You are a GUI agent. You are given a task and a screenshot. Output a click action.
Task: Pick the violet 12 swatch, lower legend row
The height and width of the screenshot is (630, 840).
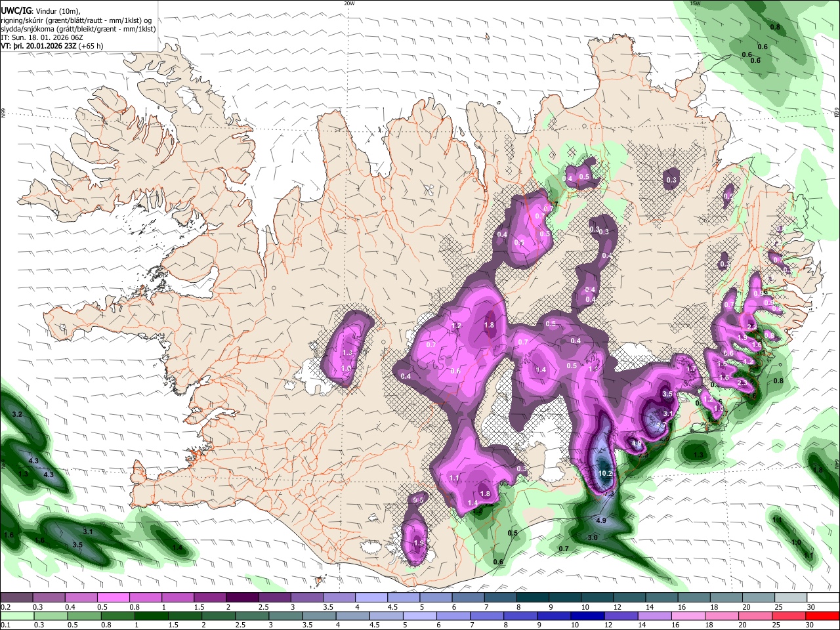pyautogui.click(x=620, y=616)
